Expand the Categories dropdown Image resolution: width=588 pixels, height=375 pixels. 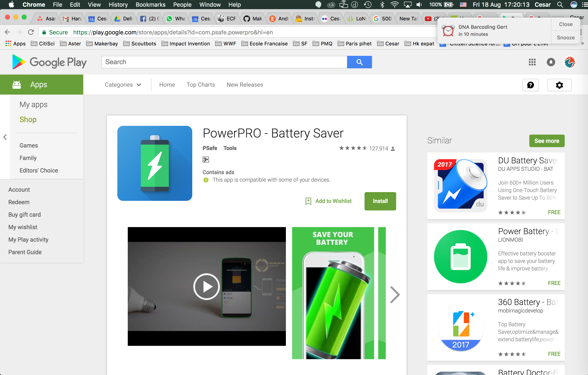click(123, 85)
